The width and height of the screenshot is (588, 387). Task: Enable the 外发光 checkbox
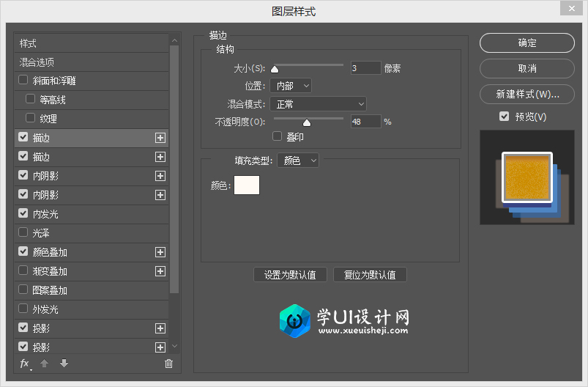(23, 309)
